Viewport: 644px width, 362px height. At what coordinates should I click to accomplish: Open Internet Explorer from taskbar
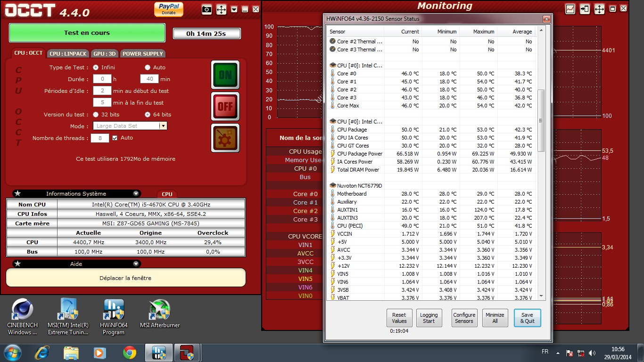pyautogui.click(x=42, y=353)
